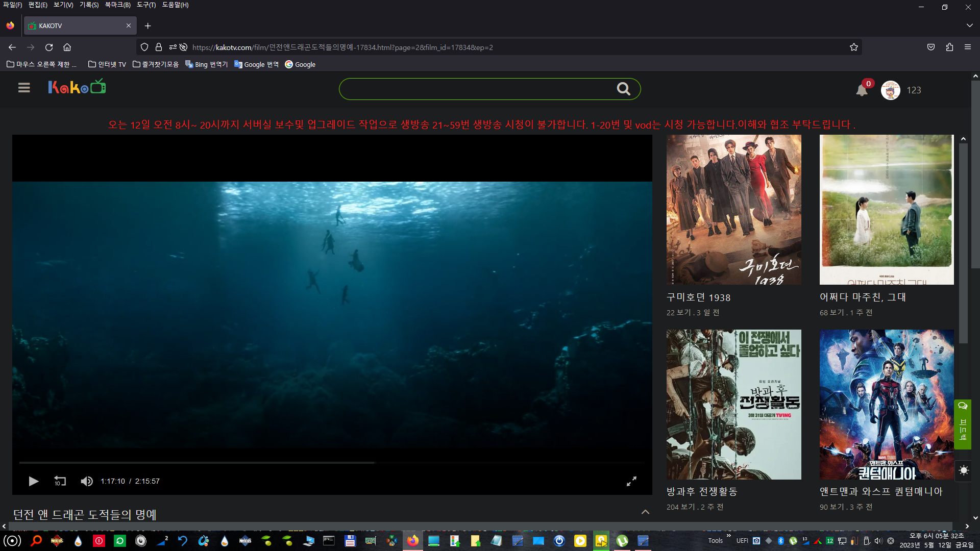Open the 편집(E) menu

[x=38, y=5]
